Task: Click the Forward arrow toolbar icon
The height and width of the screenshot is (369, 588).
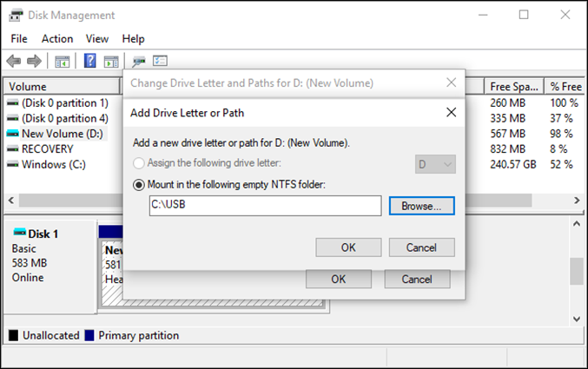Action: point(35,61)
